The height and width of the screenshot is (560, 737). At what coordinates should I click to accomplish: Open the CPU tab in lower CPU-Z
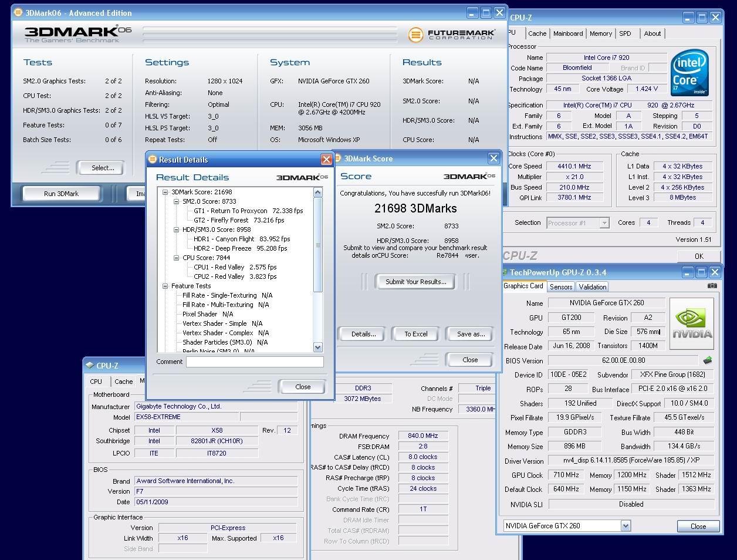tap(96, 382)
